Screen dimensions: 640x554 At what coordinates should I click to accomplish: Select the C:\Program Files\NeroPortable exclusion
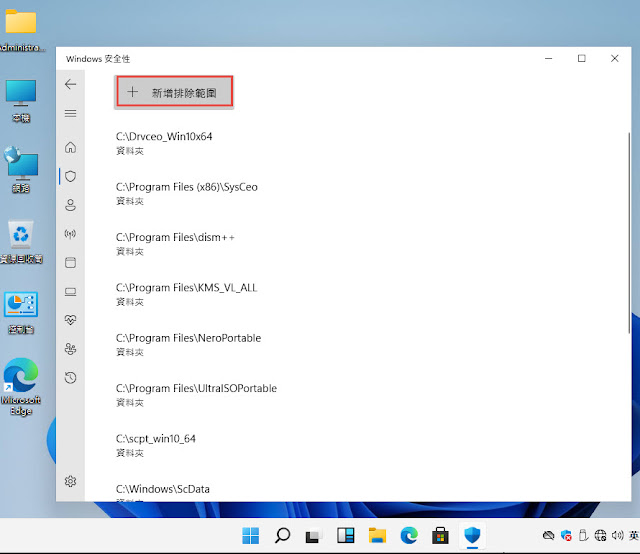click(188, 345)
